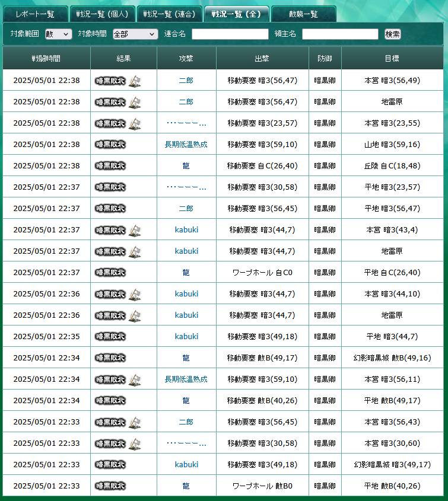The width and height of the screenshot is (448, 501).
Task: Focus the 連合名 input field
Action: point(230,34)
